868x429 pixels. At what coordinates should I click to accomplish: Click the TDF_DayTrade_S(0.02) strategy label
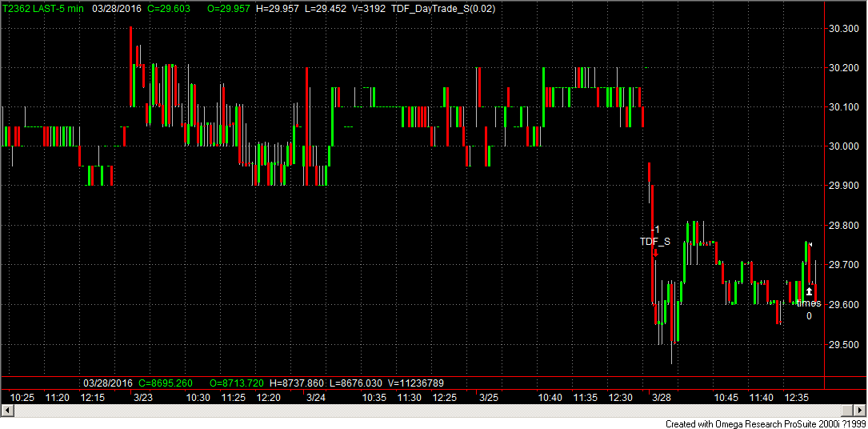[x=443, y=9]
